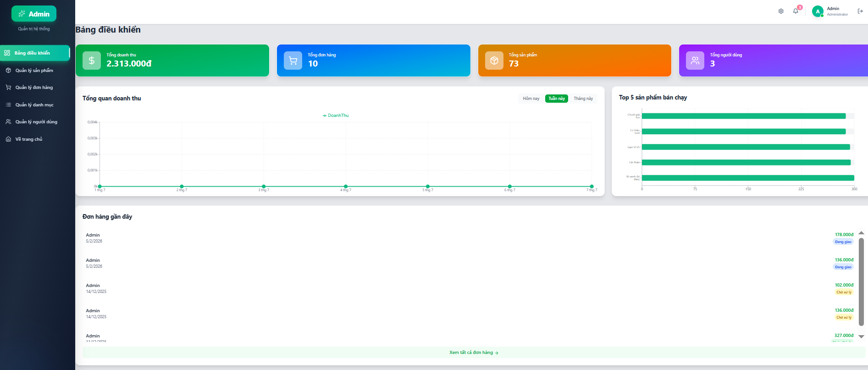Switch revenue chart to Tháng này

(x=583, y=99)
